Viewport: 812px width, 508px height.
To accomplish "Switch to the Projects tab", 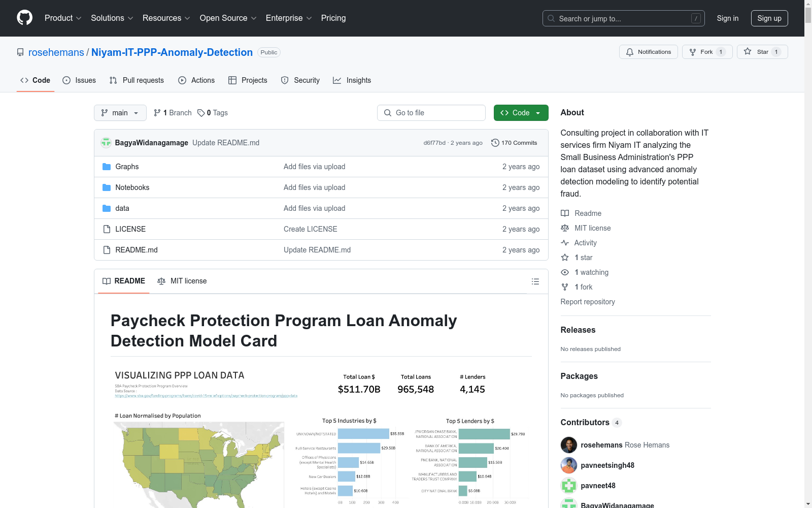I will tap(248, 80).
